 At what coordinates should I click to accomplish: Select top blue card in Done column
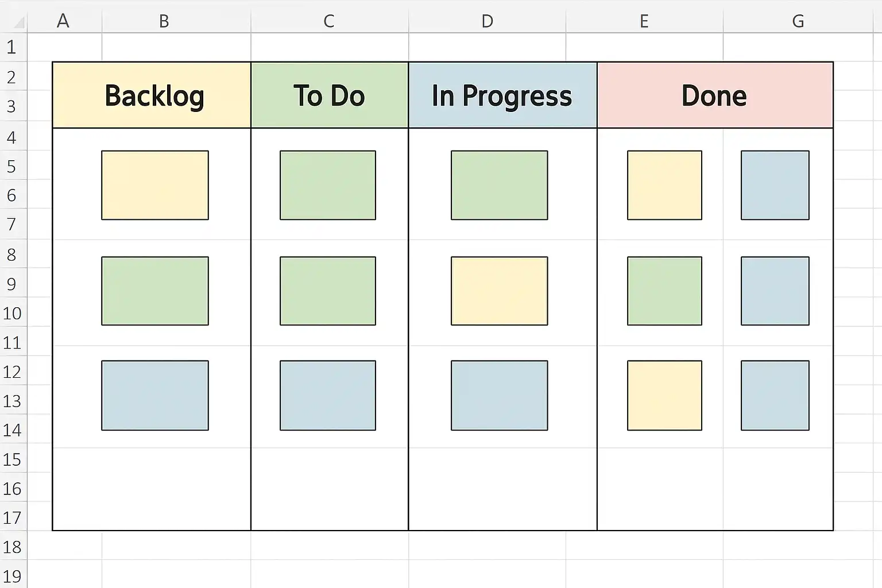coord(775,185)
